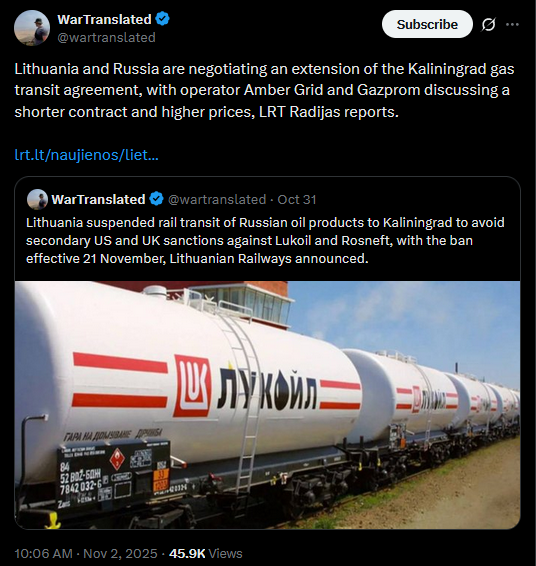The height and width of the screenshot is (566, 536).
Task: Click the Subscribe button
Action: tap(427, 24)
